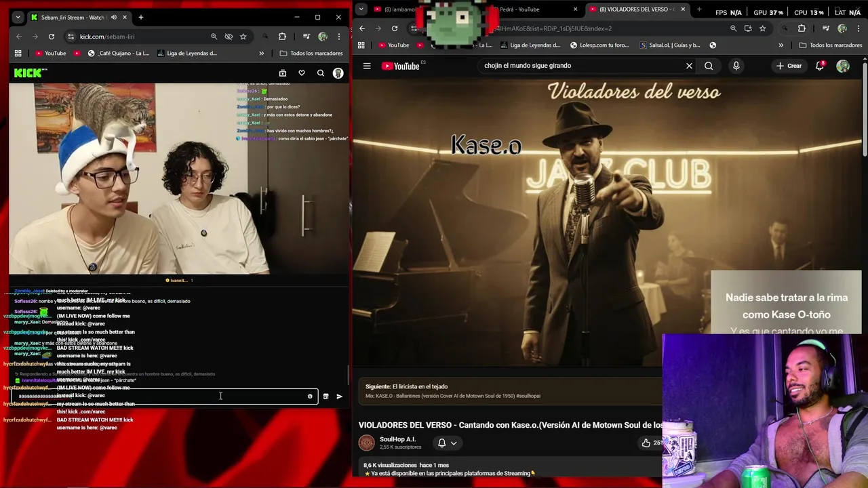Open install app icon in YouTube address bar

click(x=748, y=28)
